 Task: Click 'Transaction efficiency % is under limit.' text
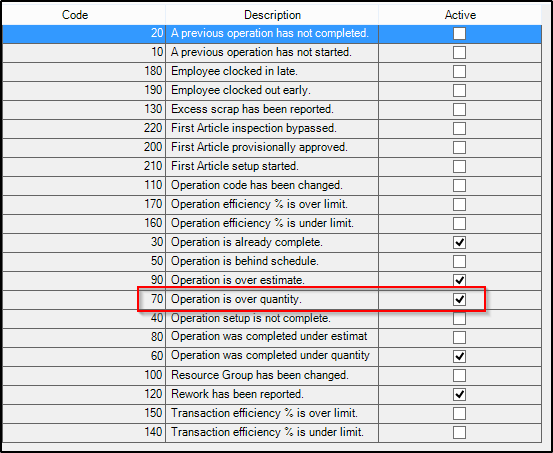(x=267, y=432)
